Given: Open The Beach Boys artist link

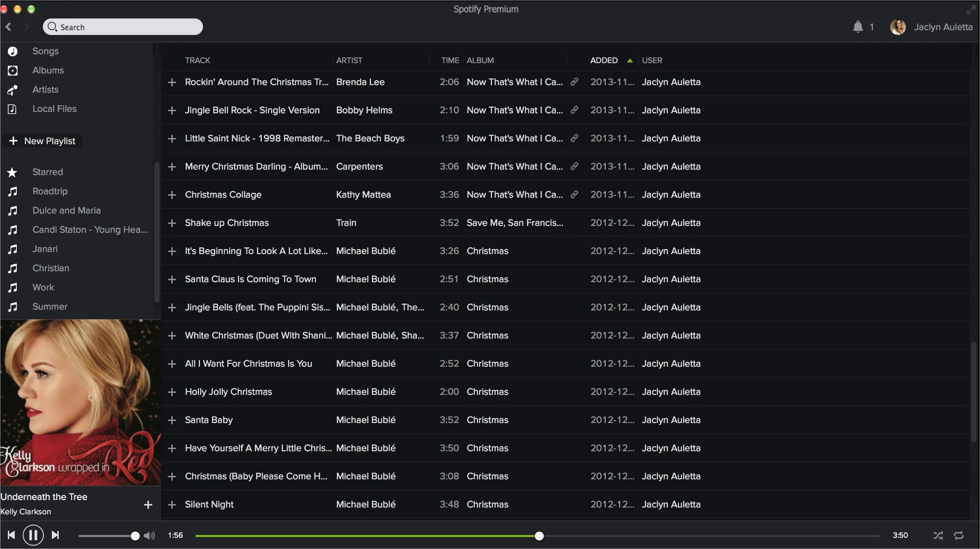Looking at the screenshot, I should (x=370, y=138).
